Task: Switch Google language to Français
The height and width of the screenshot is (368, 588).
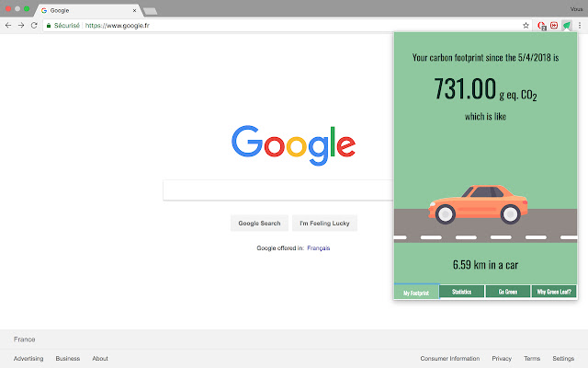Action: (319, 247)
